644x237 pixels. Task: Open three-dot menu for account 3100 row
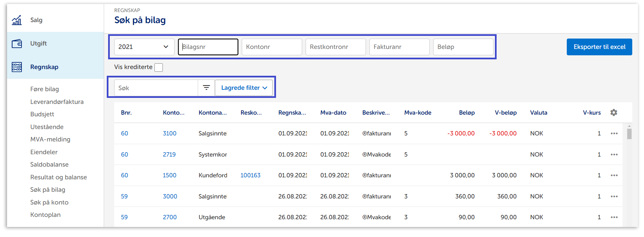click(614, 133)
